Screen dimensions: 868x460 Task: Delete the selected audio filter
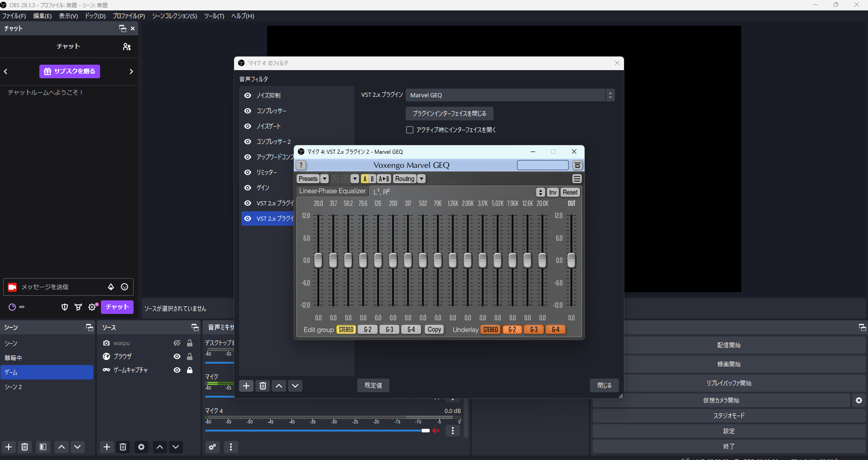coord(263,386)
